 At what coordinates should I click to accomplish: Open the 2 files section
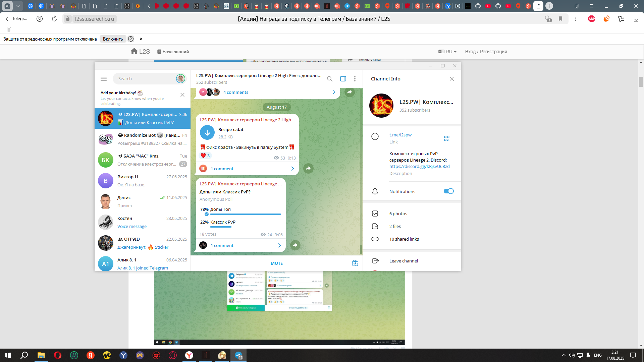coord(412,226)
